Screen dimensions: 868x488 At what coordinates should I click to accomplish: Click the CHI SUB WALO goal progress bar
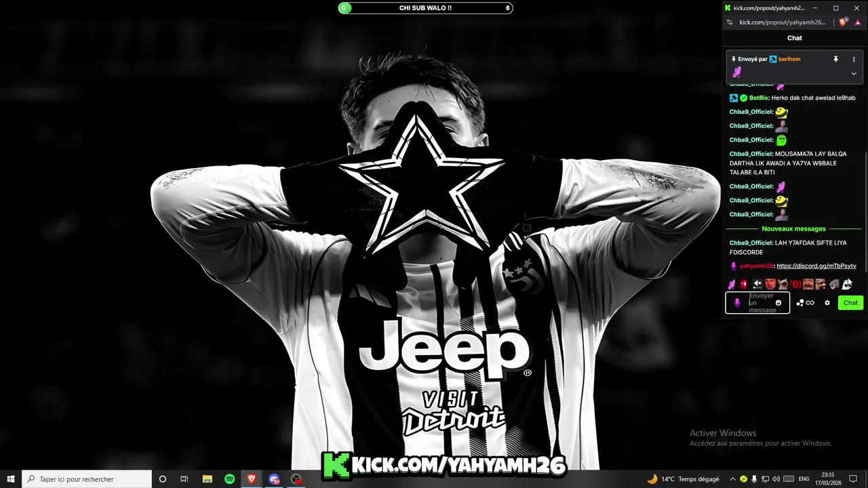[x=425, y=8]
